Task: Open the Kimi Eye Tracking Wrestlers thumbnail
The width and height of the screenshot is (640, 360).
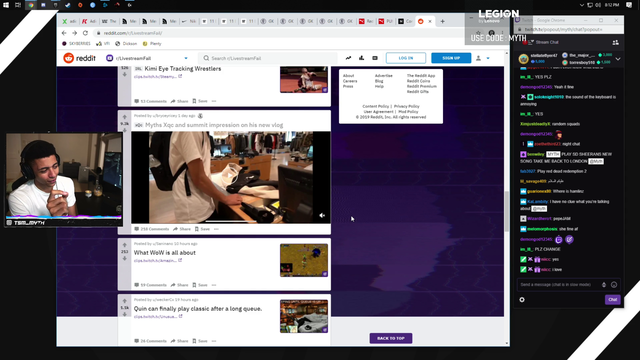Action: [304, 80]
